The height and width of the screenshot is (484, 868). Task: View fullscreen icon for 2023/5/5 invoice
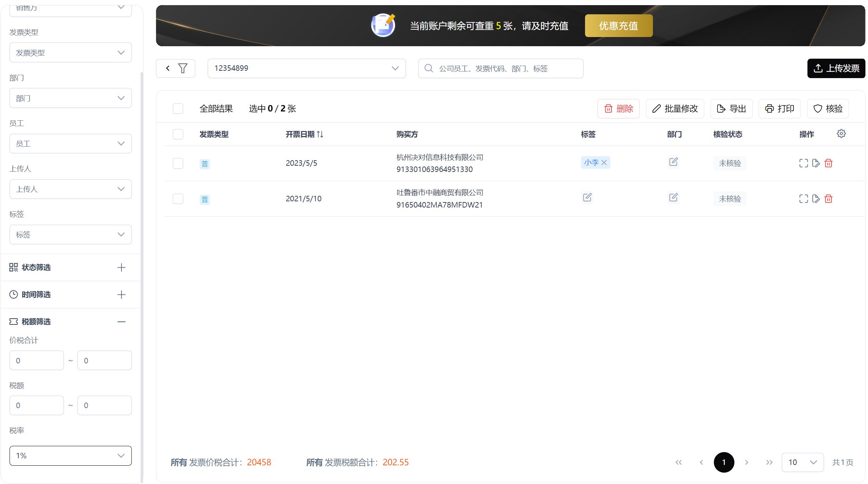[x=803, y=163]
